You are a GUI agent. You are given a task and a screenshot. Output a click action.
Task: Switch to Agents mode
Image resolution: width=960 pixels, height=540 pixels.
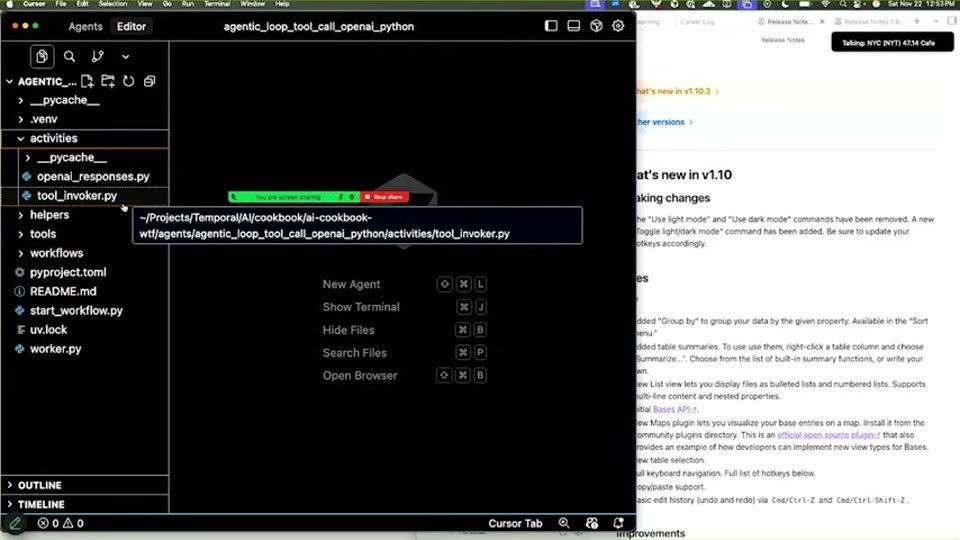tap(86, 26)
